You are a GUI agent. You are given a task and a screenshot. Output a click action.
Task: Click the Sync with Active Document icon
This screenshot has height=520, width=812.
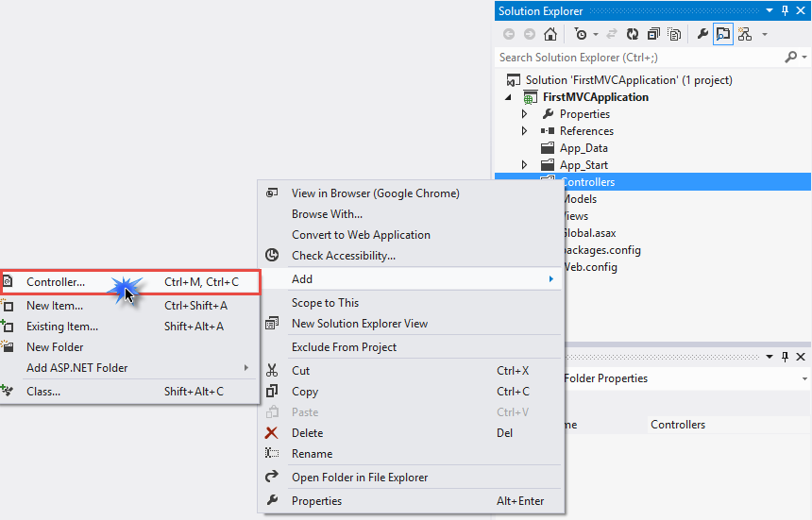click(x=612, y=34)
